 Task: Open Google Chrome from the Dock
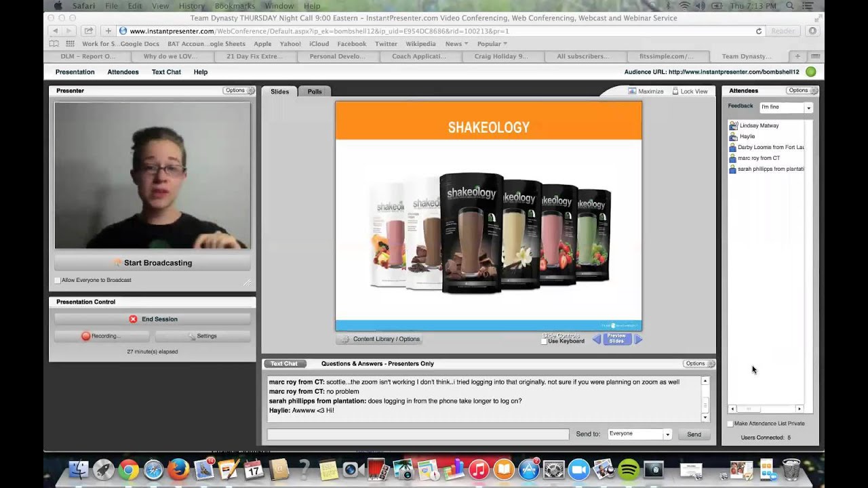(129, 470)
